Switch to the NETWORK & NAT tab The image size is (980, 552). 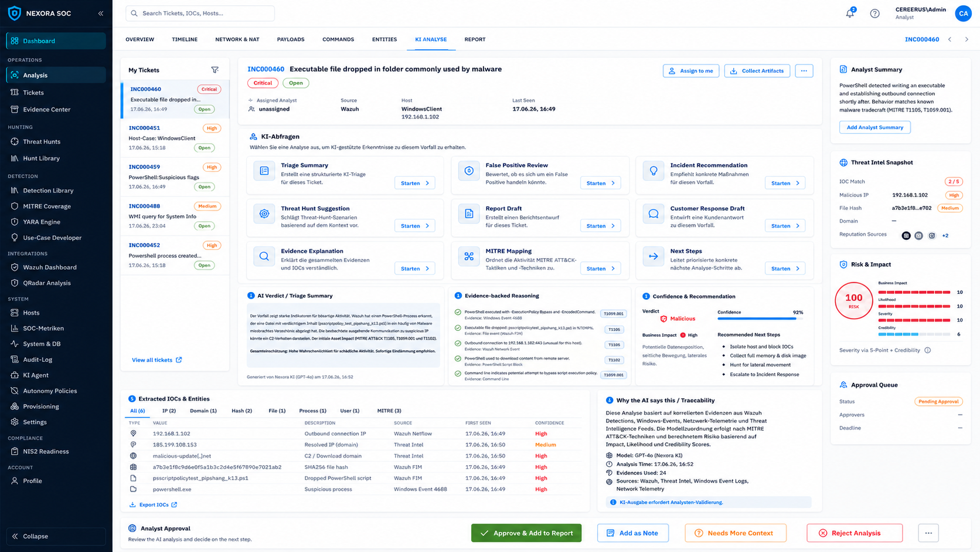point(237,39)
